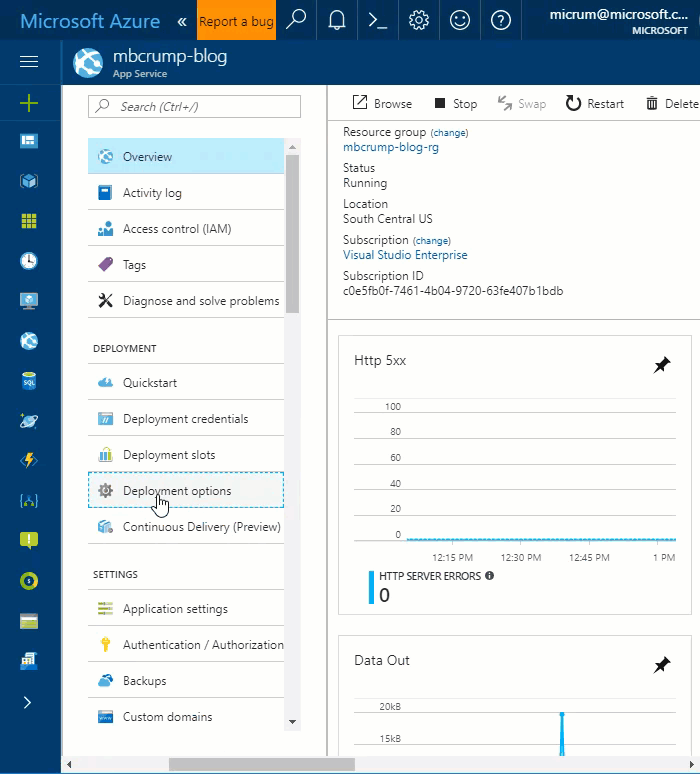Viewport: 700px width, 774px height.
Task: Click the green plus new resource icon
Action: click(29, 103)
